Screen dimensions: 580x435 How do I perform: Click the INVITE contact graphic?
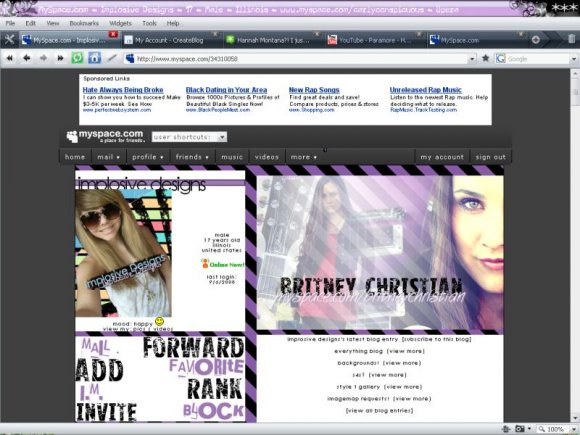107,412
